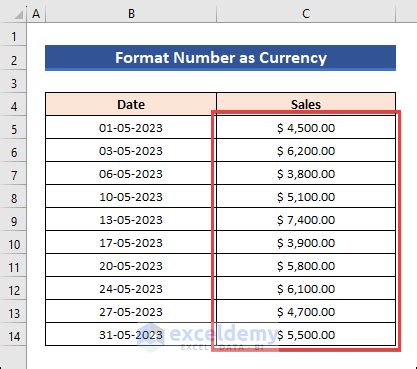Select the sales cell $ 3,900.00

[306, 243]
